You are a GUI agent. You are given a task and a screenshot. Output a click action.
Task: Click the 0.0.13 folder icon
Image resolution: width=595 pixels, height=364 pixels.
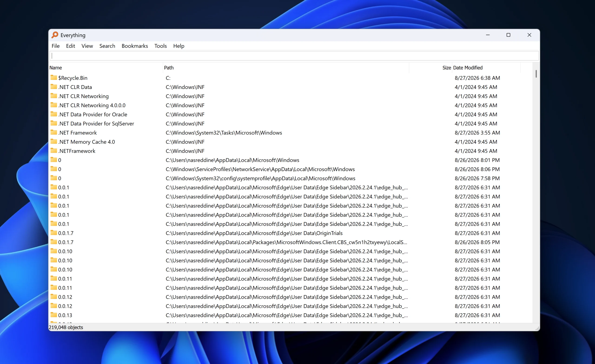[x=54, y=315]
